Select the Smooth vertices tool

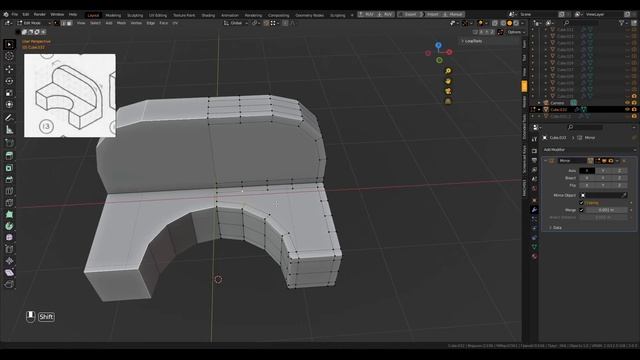pyautogui.click(x=9, y=238)
